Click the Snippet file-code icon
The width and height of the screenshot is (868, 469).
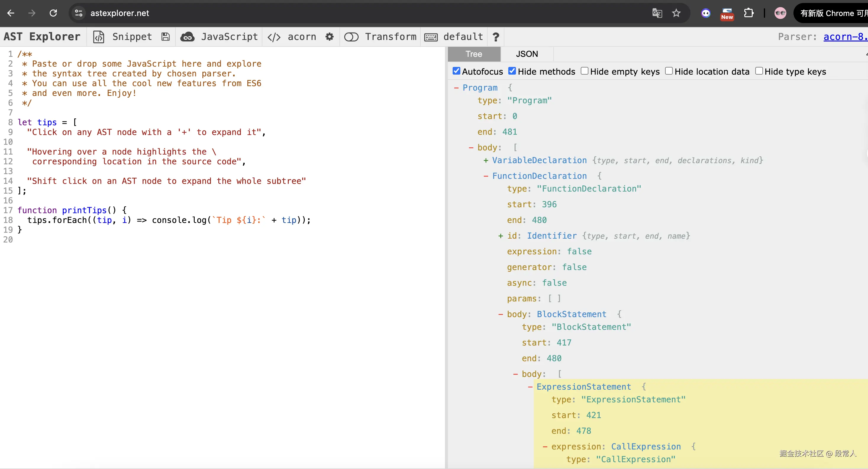pos(99,37)
